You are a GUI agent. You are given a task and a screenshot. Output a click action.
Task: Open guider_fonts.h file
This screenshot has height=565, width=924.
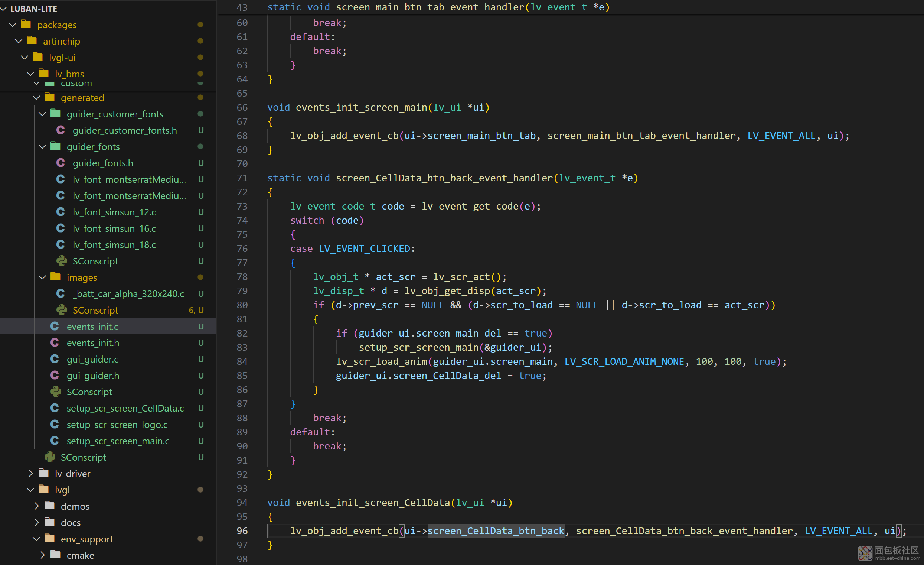pos(103,163)
